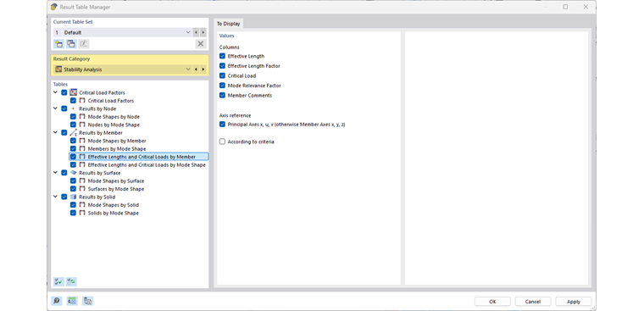
Task: Delete the current table set
Action: (x=201, y=44)
